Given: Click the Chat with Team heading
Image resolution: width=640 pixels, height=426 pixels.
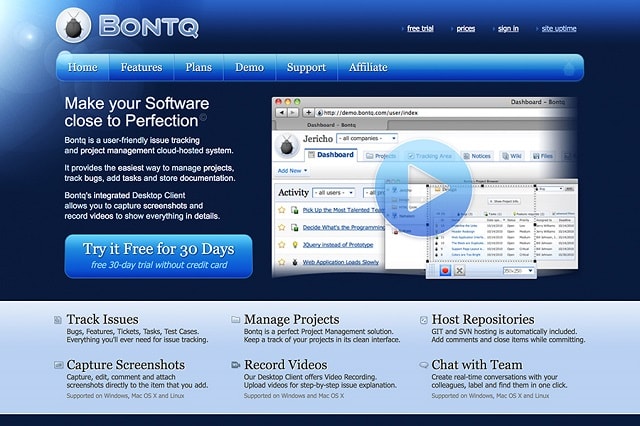Looking at the screenshot, I should (477, 365).
